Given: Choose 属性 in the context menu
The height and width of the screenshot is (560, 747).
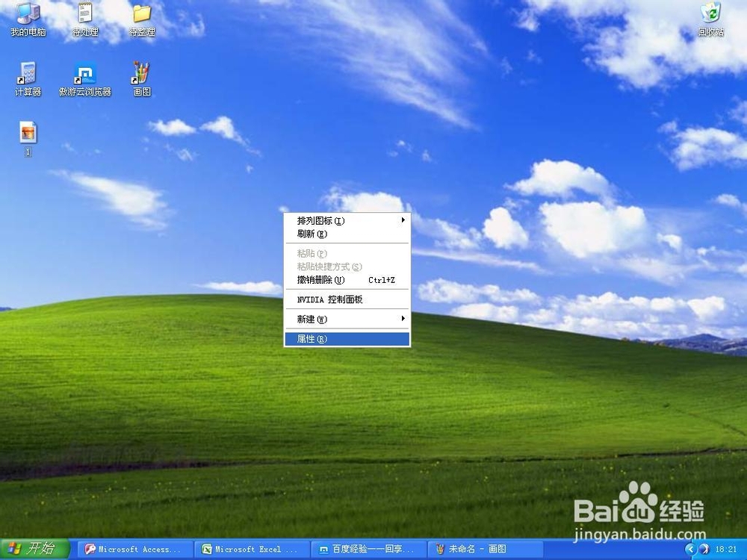Looking at the screenshot, I should click(347, 339).
